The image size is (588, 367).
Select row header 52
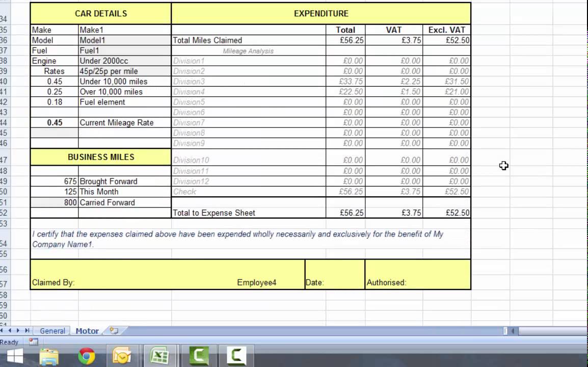click(4, 213)
